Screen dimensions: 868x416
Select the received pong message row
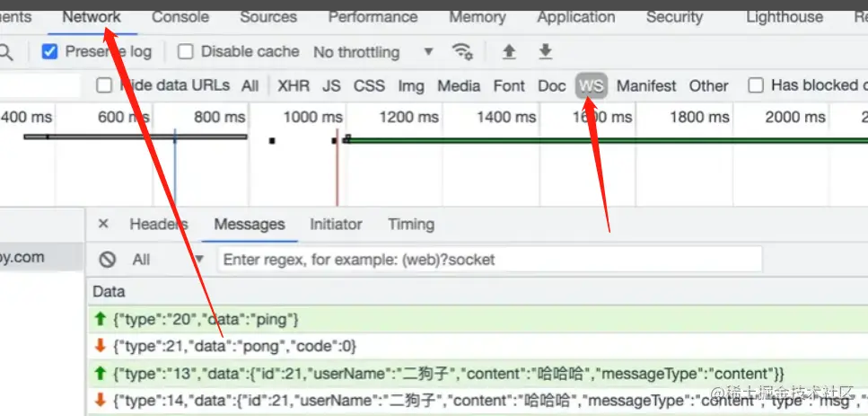pos(478,346)
